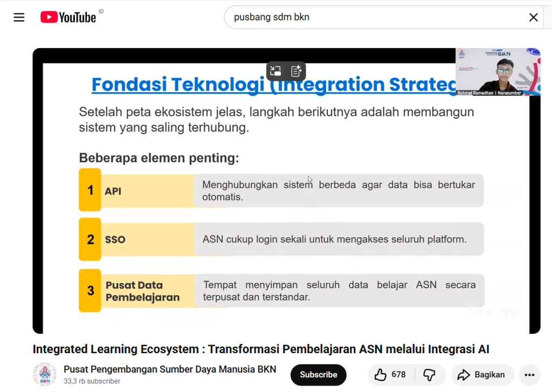Go to YouTube home via logo
The width and height of the screenshot is (552, 392).
(x=68, y=17)
